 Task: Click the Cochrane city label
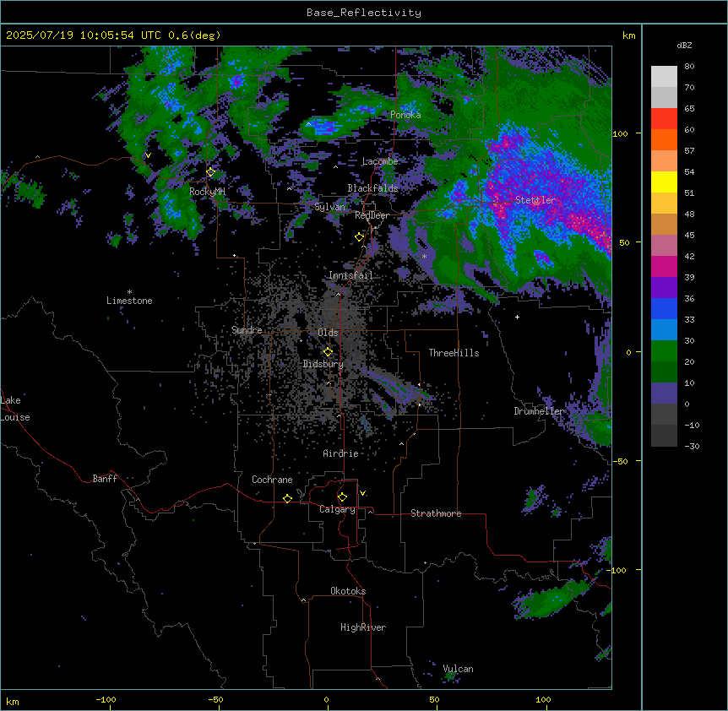(x=272, y=480)
